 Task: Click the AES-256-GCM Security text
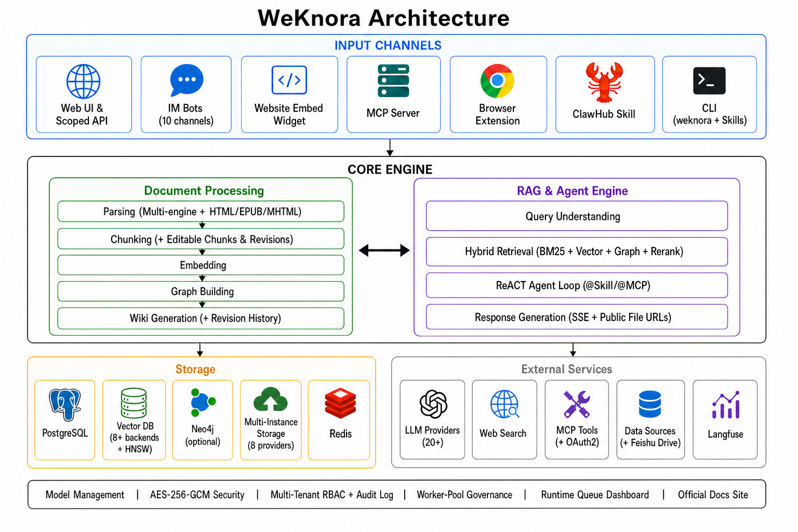[197, 495]
